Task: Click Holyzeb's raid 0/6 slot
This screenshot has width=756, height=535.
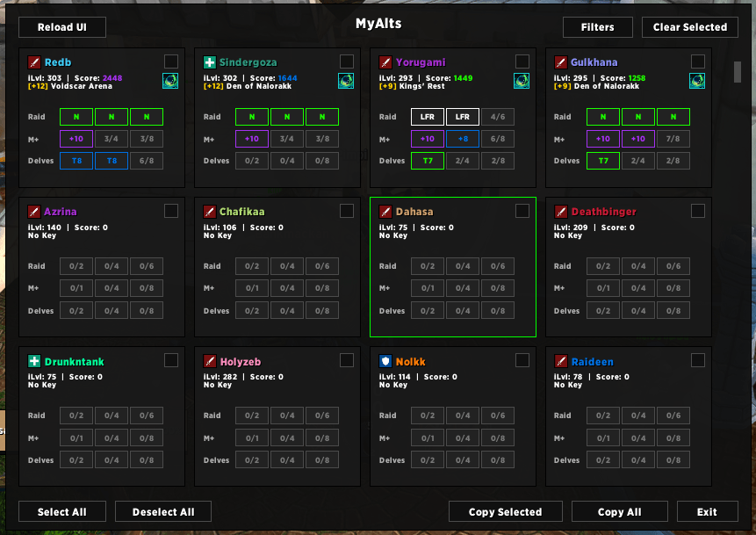Action: click(322, 416)
